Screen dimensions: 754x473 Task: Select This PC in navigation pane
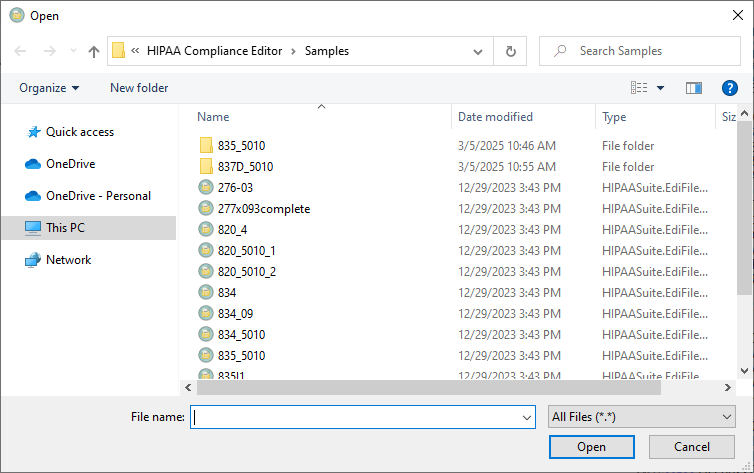pyautogui.click(x=88, y=228)
